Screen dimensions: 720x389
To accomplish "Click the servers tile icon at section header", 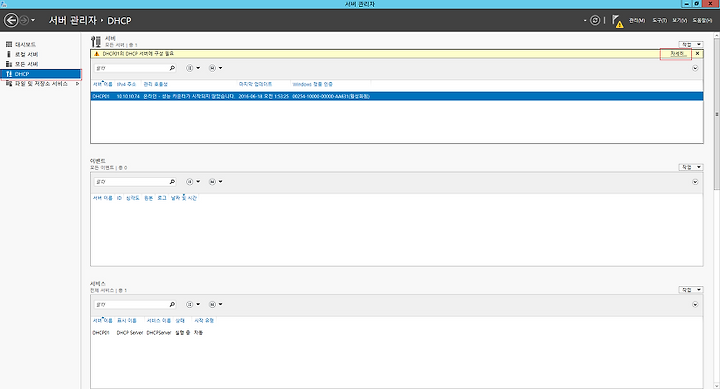I will tap(96, 41).
